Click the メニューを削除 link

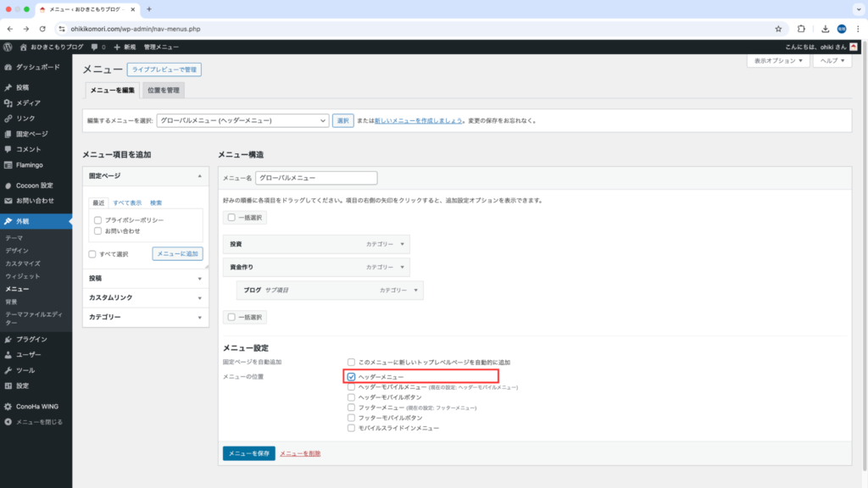click(x=300, y=453)
